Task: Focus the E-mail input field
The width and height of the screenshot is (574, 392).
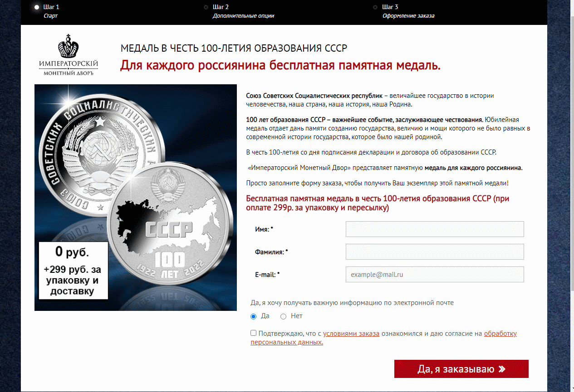Action: pyautogui.click(x=435, y=274)
